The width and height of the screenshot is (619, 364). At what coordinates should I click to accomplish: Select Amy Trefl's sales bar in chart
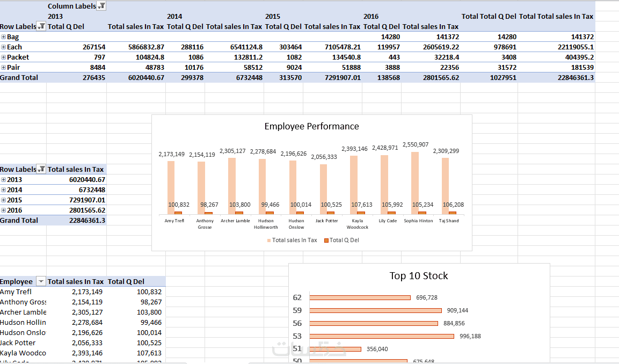tap(171, 188)
